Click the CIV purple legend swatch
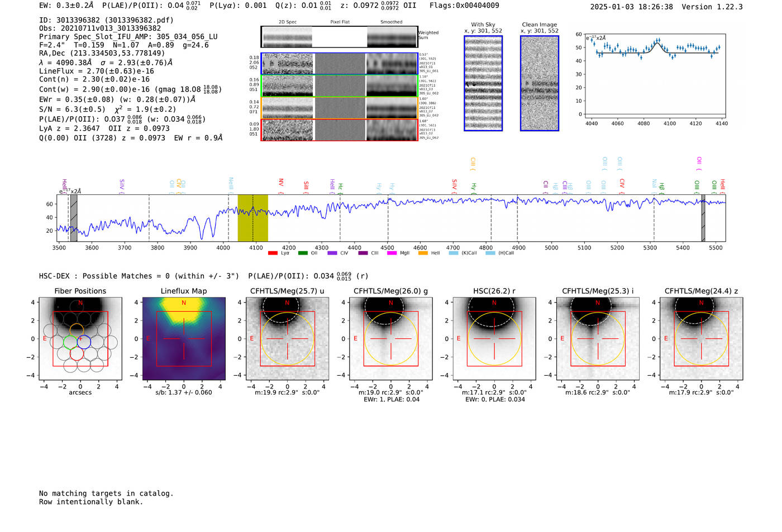 coord(332,253)
